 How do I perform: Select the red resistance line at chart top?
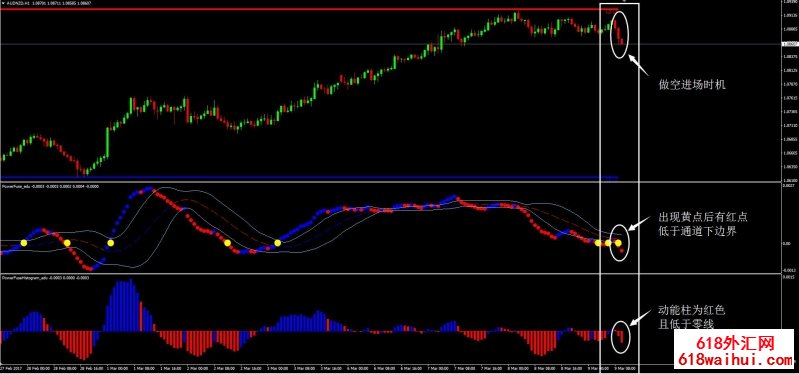(309, 9)
